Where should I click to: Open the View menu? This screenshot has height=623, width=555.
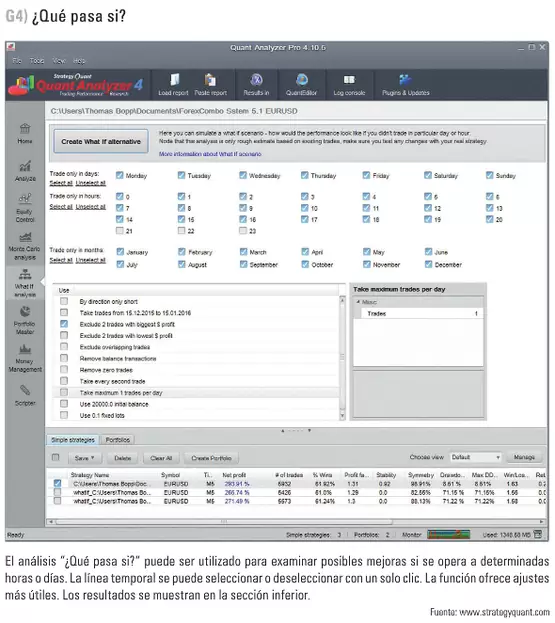(59, 61)
